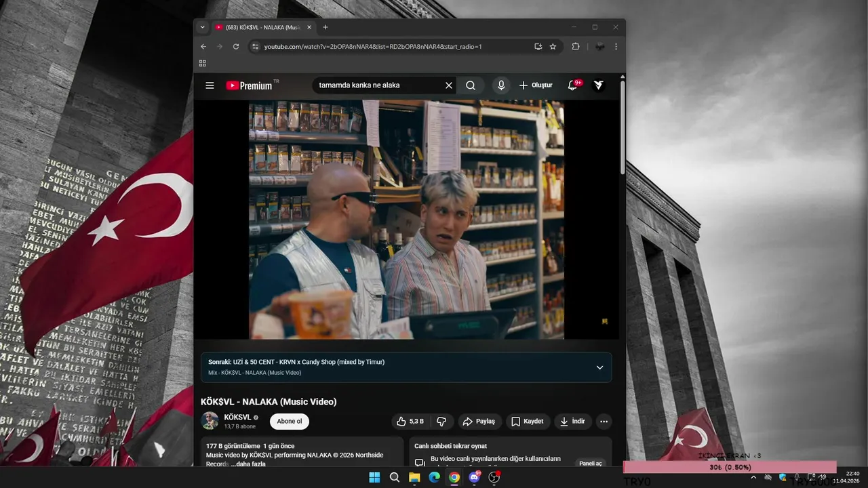Screen dimensions: 868x488
Task: Expand the Sonraki mix playlist chevron
Action: pos(599,367)
